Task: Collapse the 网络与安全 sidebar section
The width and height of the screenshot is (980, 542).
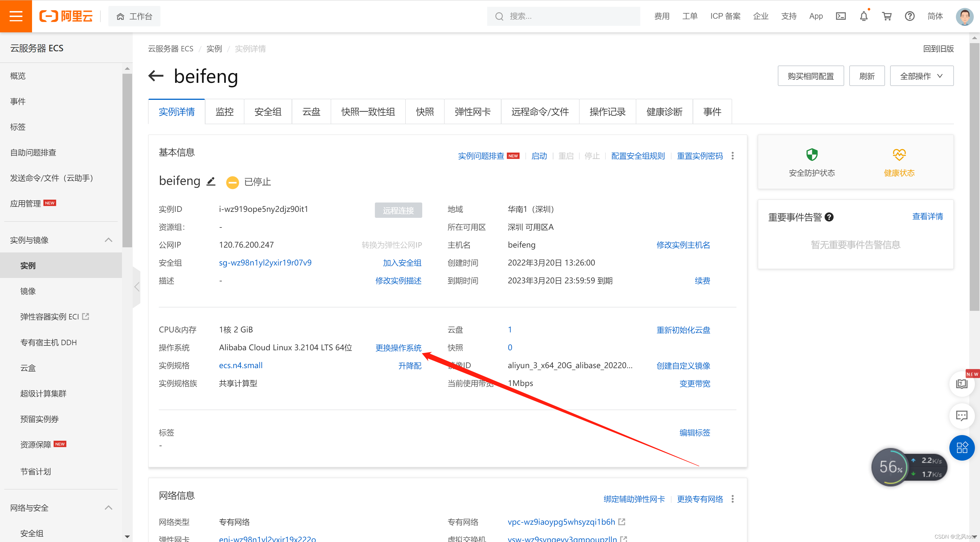Action: coord(108,507)
